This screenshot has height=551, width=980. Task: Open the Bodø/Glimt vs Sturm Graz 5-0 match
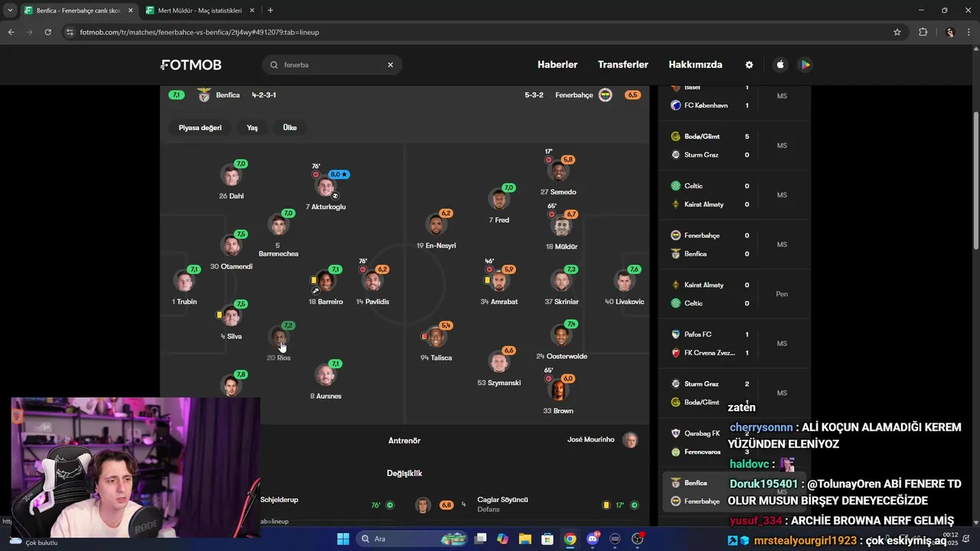(734, 145)
